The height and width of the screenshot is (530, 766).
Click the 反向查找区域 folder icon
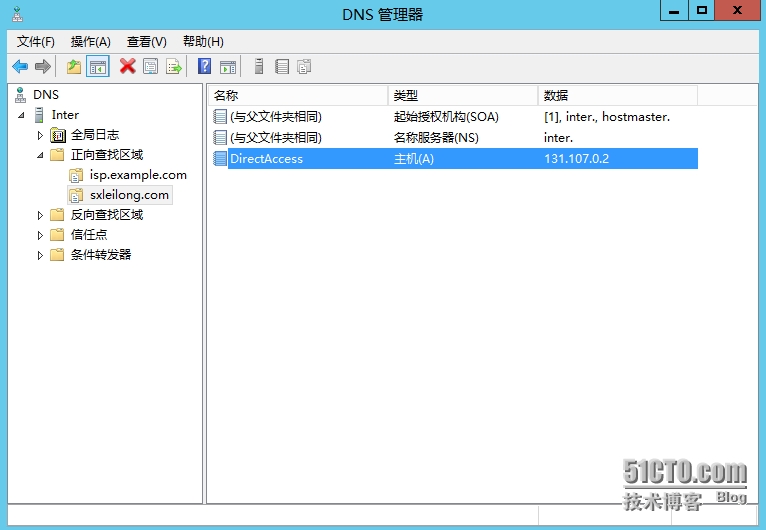(x=57, y=215)
